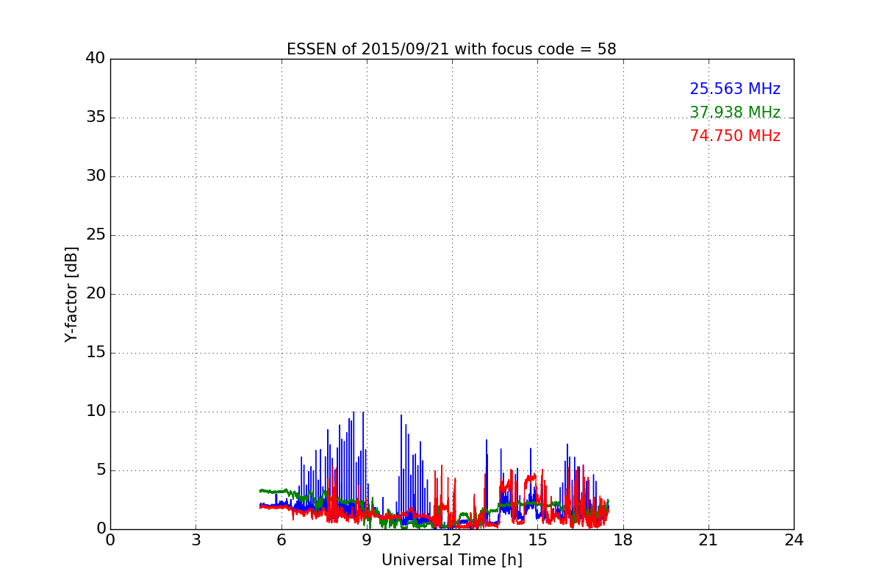Image resolution: width=882 pixels, height=588 pixels.
Task: Click the x-axis tick label 21
Action: [x=709, y=540]
